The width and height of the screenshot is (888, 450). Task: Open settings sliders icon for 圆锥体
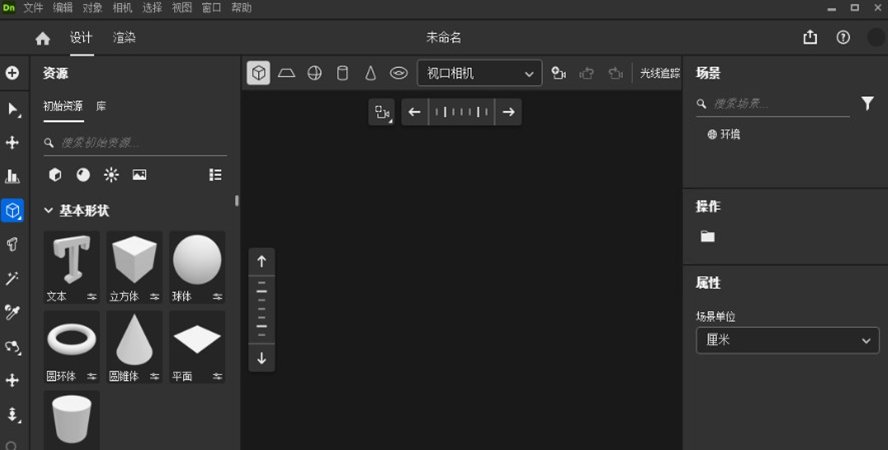[x=155, y=376]
